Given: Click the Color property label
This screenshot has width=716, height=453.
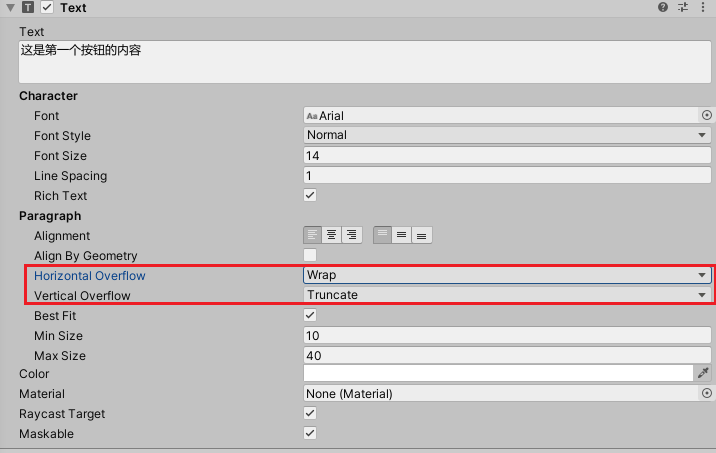Looking at the screenshot, I should coord(34,374).
